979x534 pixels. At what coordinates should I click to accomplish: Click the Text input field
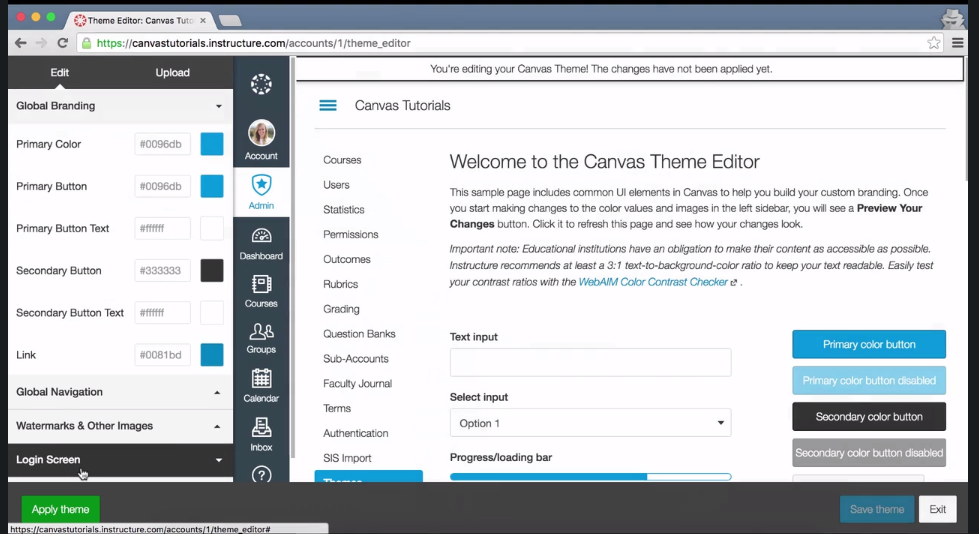coord(590,362)
